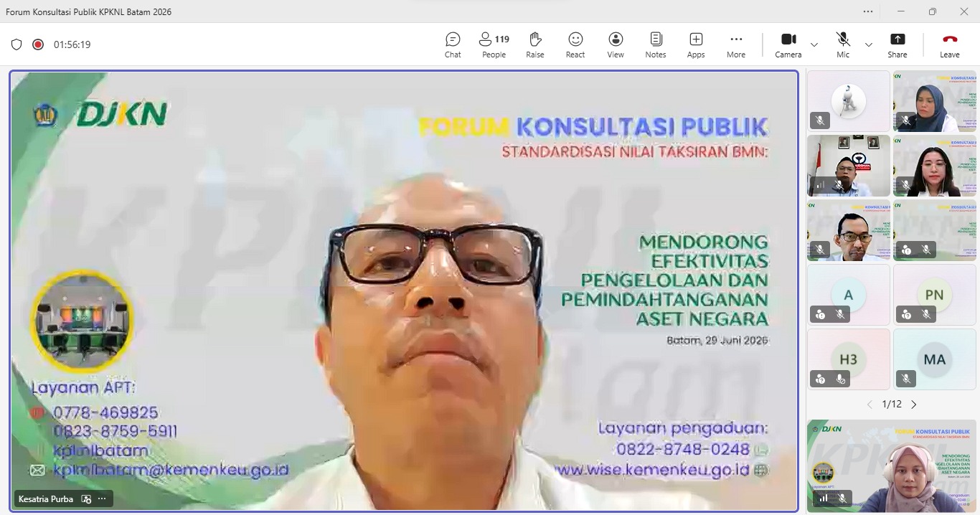Go to previous participant page
This screenshot has width=980, height=515.
870,405
